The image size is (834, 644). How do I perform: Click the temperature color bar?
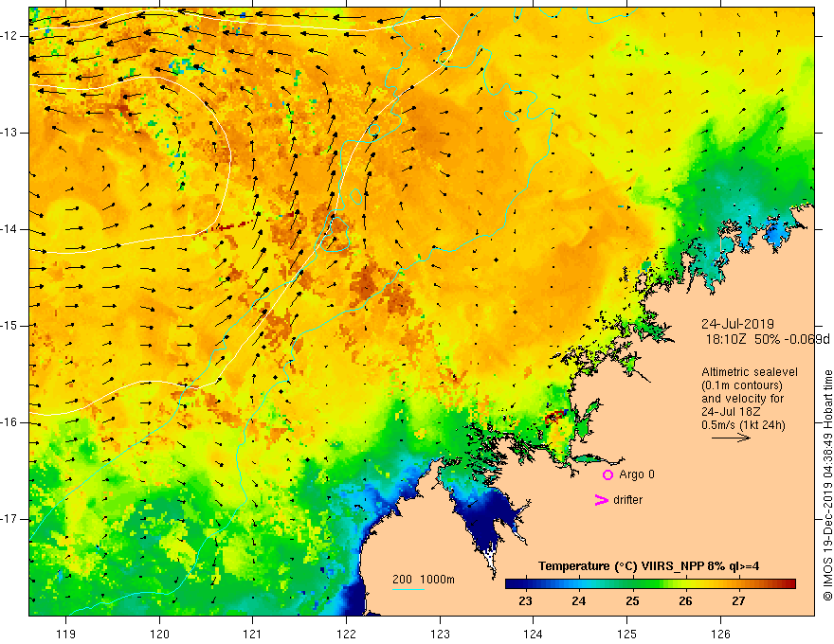[x=650, y=584]
